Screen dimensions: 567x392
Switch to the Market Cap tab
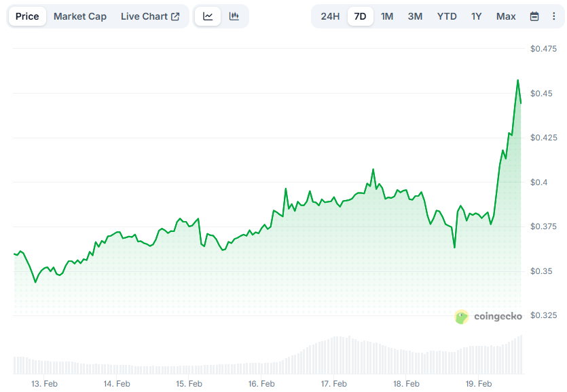point(80,16)
